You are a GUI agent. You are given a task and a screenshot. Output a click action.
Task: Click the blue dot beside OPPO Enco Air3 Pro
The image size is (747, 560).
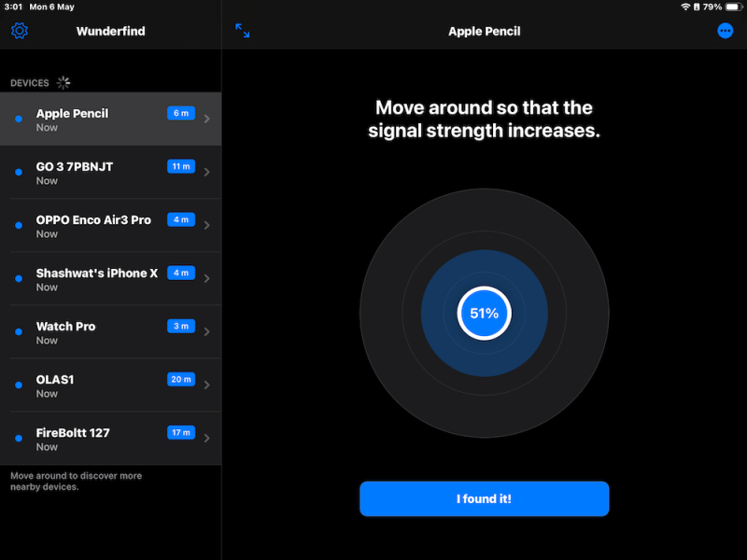coord(19,226)
